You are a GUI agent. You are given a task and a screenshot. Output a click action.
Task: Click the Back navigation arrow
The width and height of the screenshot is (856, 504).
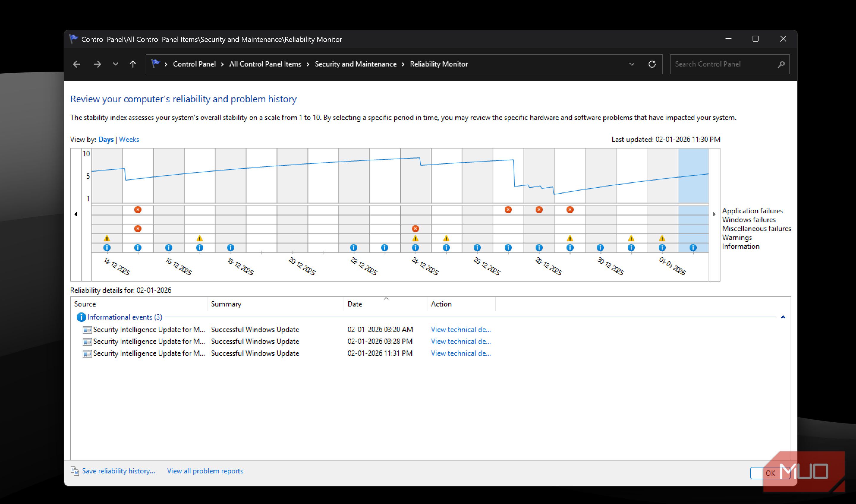77,64
